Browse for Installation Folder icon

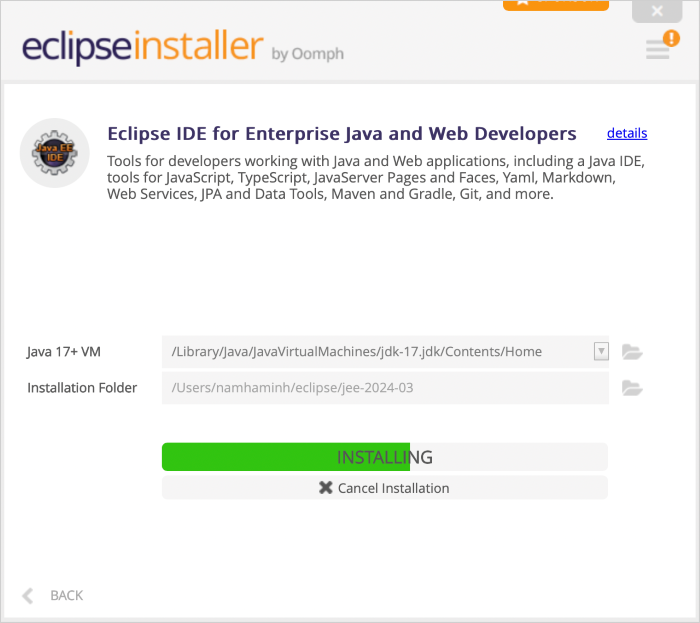click(632, 388)
